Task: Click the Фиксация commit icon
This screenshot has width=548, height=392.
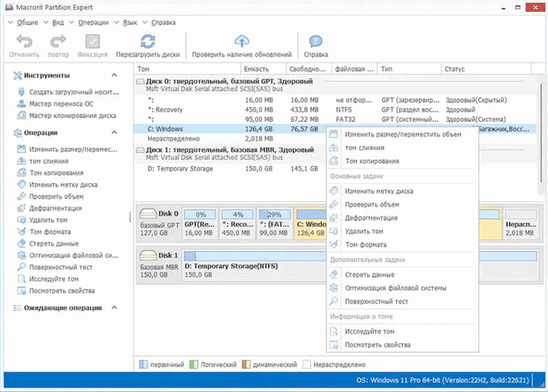Action: [x=92, y=41]
